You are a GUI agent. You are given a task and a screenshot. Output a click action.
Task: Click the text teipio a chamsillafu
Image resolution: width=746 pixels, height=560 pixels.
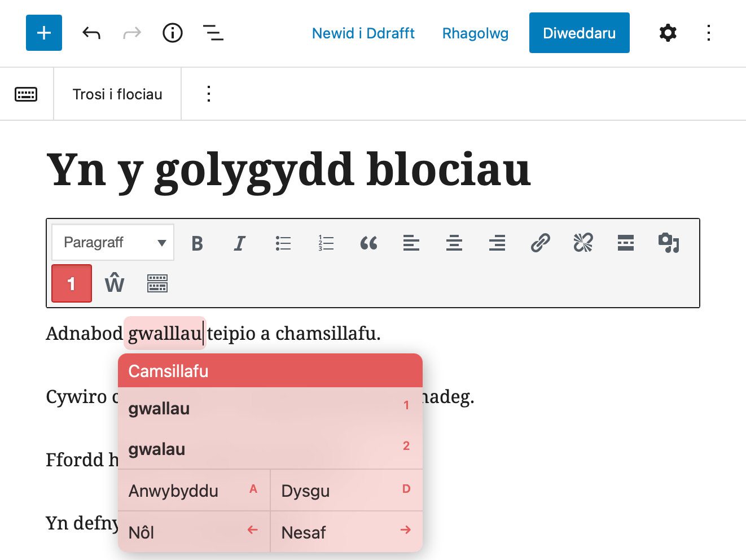[293, 334]
